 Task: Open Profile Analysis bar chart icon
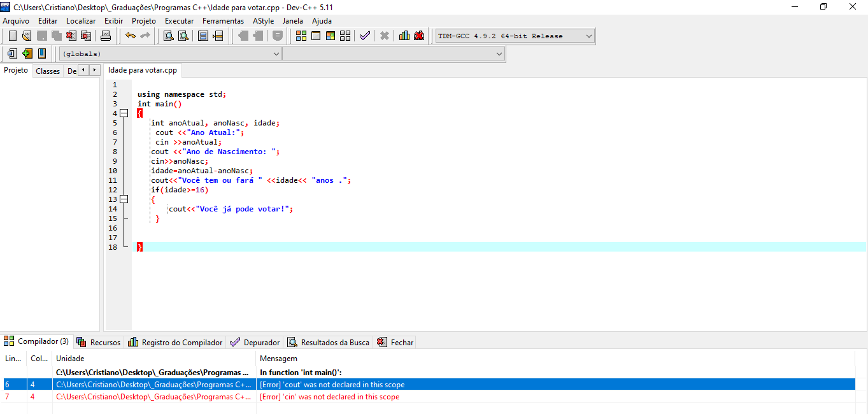404,36
